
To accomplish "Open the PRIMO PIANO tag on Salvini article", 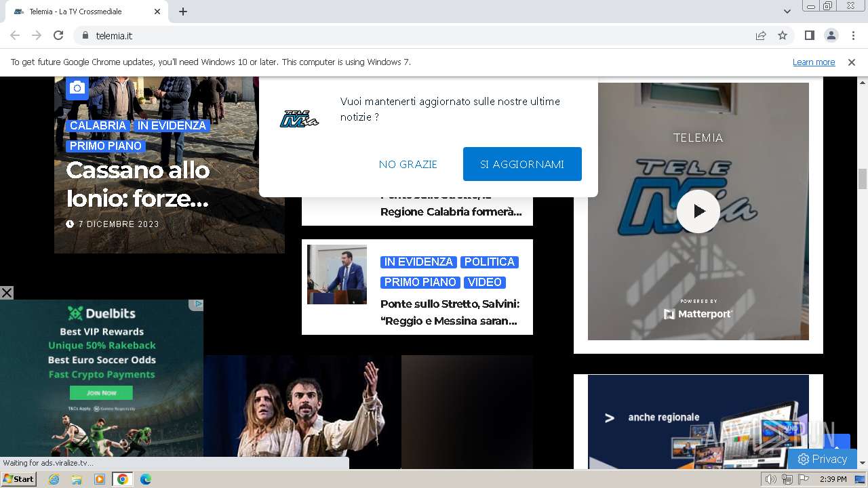I will pos(420,282).
